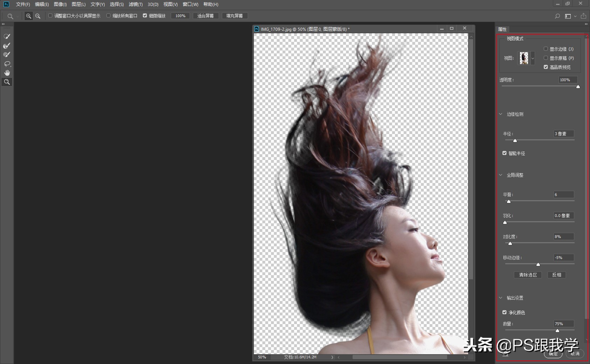The image size is (590, 364).
Task: Click the 半径 pixel input field
Action: 563,134
